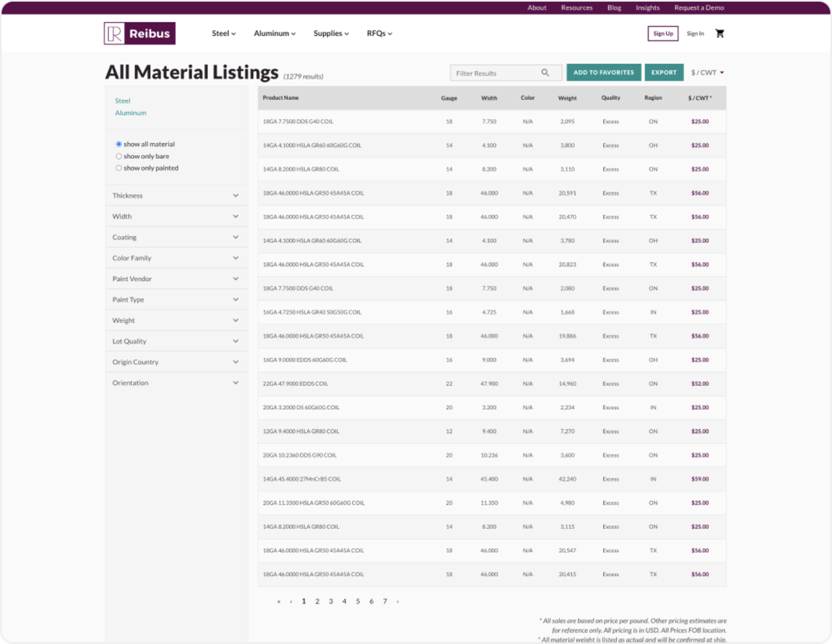This screenshot has height=644, width=832.
Task: Open the Steel menu
Action: tap(224, 33)
